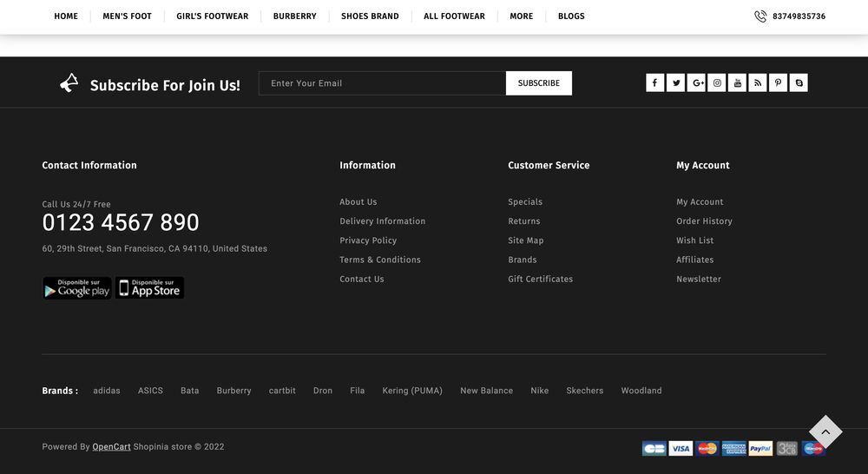Select the Burberry brand link in footer
Image resolution: width=868 pixels, height=474 pixels.
click(x=233, y=391)
